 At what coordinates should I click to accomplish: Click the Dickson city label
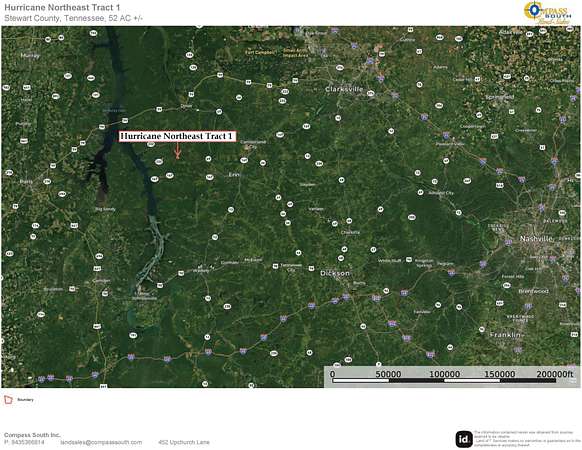pos(335,273)
